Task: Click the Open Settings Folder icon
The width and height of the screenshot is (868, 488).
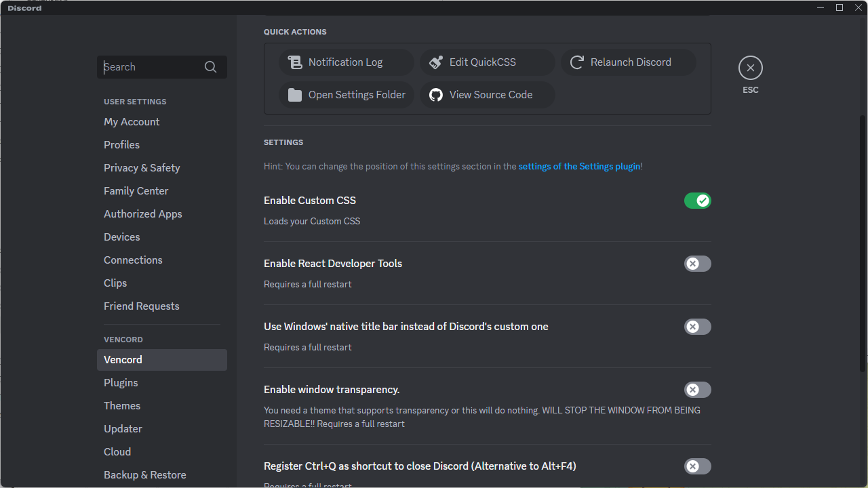Action: pyautogui.click(x=295, y=95)
